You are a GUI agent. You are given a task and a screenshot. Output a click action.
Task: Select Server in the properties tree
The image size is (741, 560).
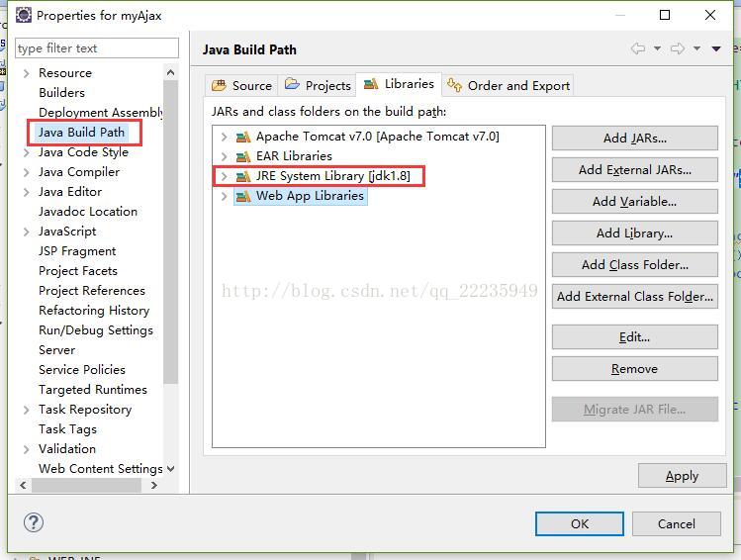(56, 350)
